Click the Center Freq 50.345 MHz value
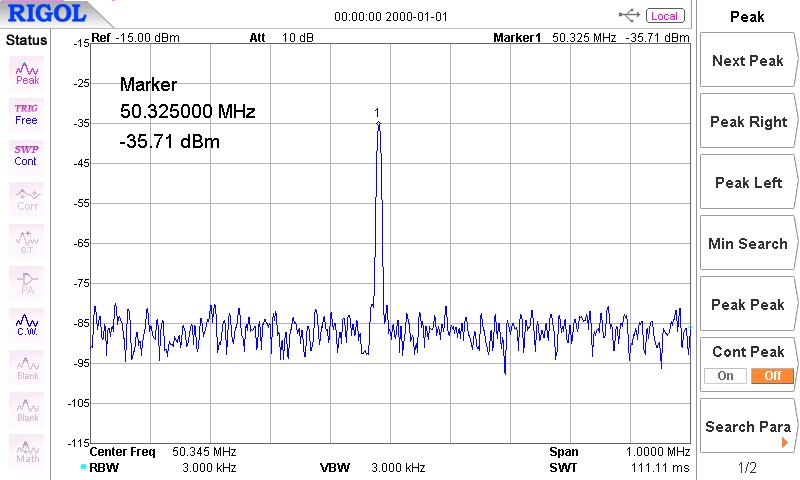800x480 pixels. point(204,452)
